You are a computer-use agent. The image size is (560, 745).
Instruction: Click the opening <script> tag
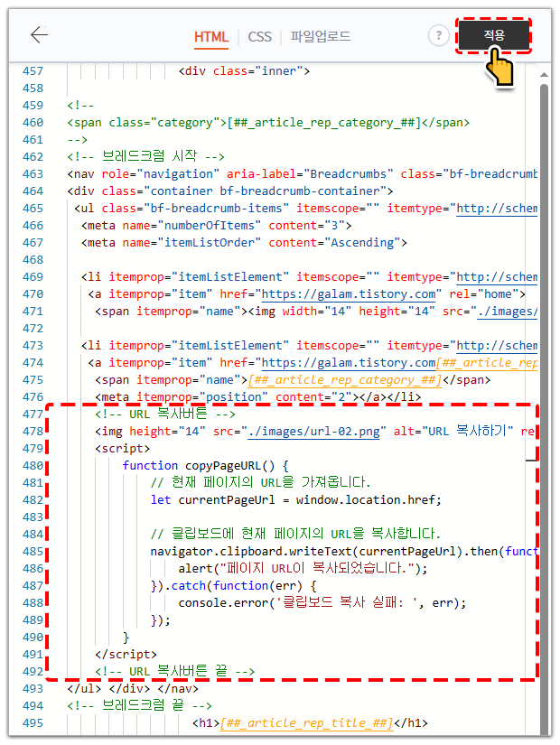(x=122, y=449)
